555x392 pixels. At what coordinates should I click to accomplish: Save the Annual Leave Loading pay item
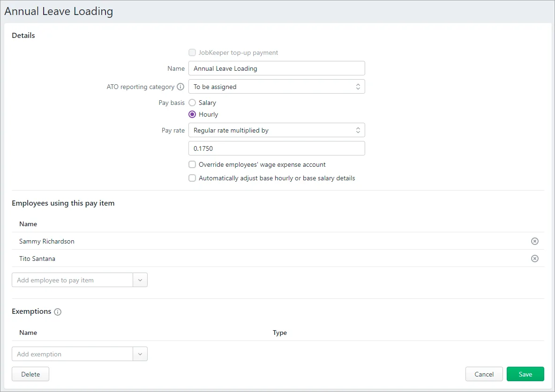coord(525,374)
